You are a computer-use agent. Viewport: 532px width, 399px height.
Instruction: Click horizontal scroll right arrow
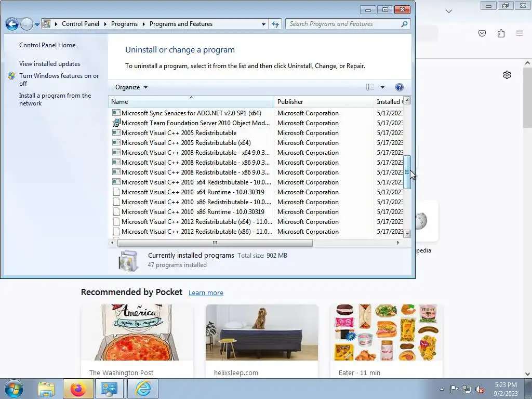398,243
